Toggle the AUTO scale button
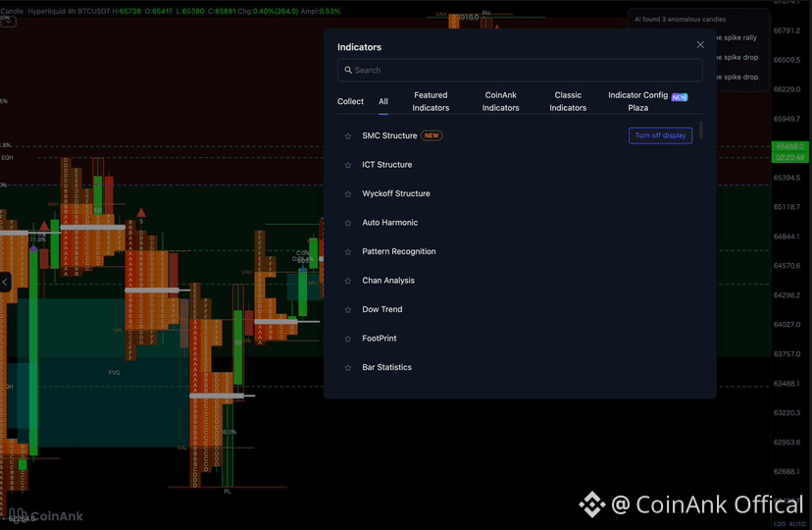812x530 pixels. tap(797, 524)
